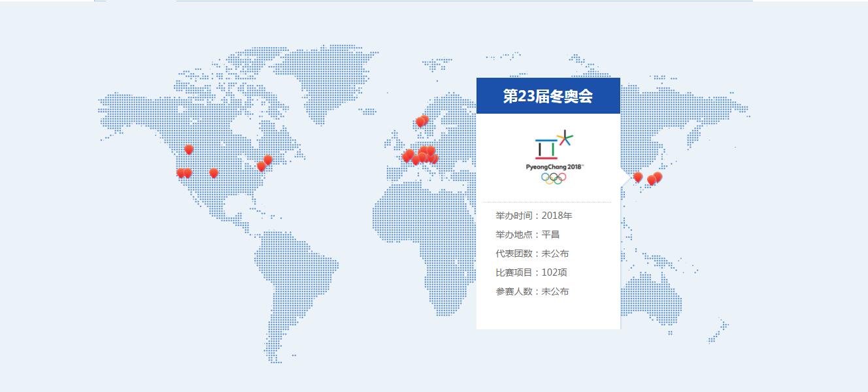Select the Korea pin beside the info card pointer
Image resolution: width=868 pixels, height=392 pixels.
click(638, 176)
